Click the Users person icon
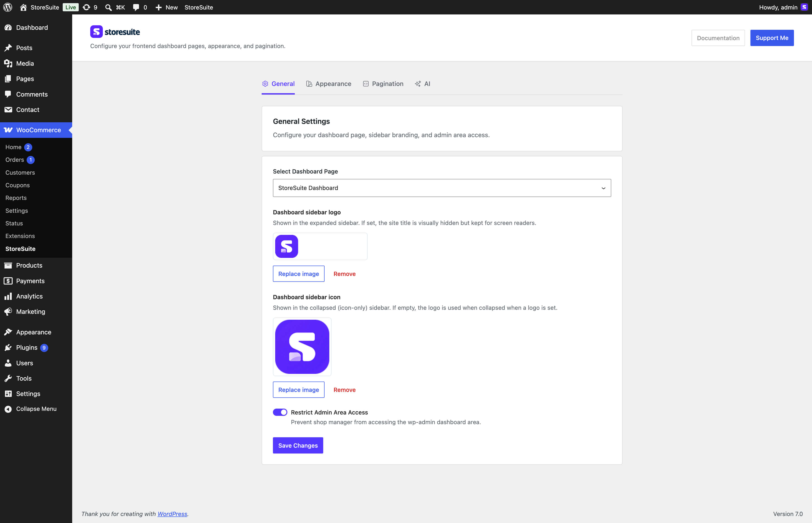Viewport: 812px width, 523px height. [8, 363]
